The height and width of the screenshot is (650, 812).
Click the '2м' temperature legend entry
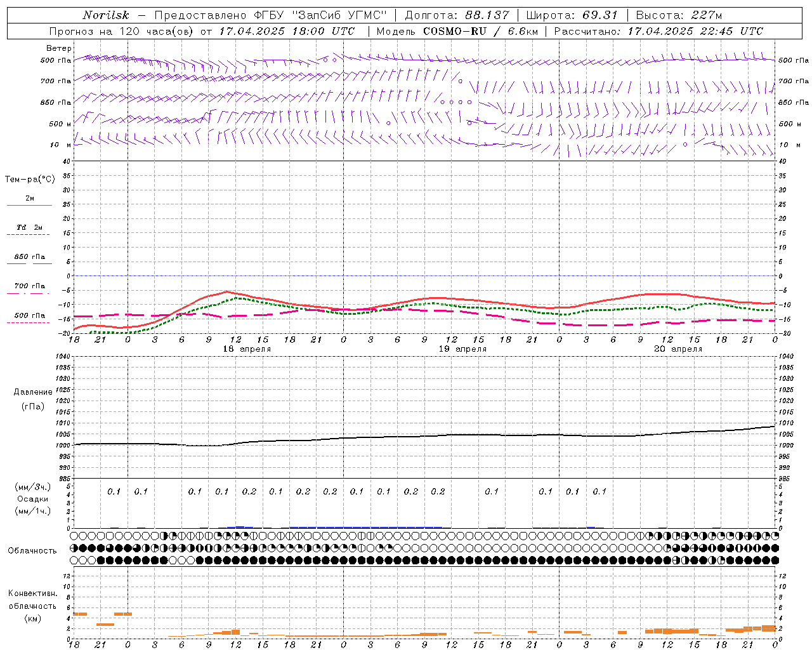pyautogui.click(x=30, y=199)
